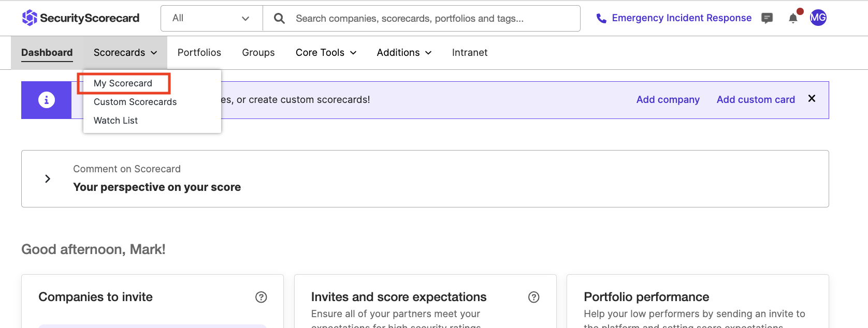Screen dimensions: 868x328
Task: Click the info icon in banner
Action: pyautogui.click(x=47, y=100)
